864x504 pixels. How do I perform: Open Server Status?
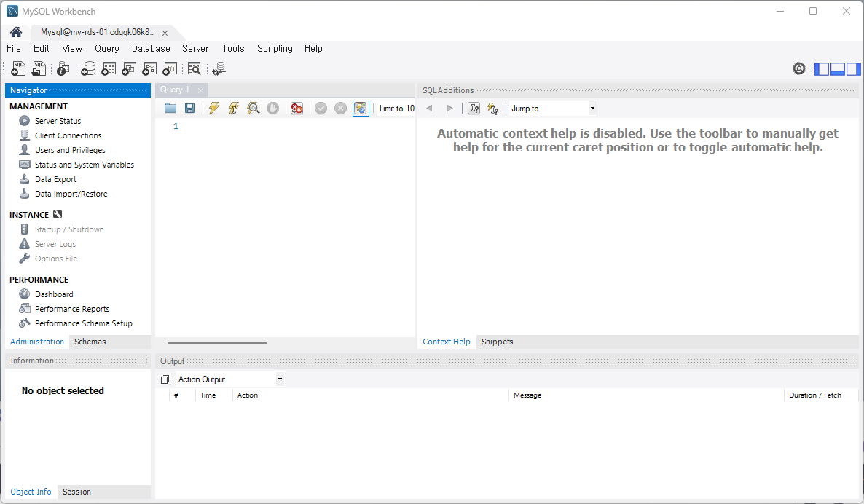[x=58, y=121]
